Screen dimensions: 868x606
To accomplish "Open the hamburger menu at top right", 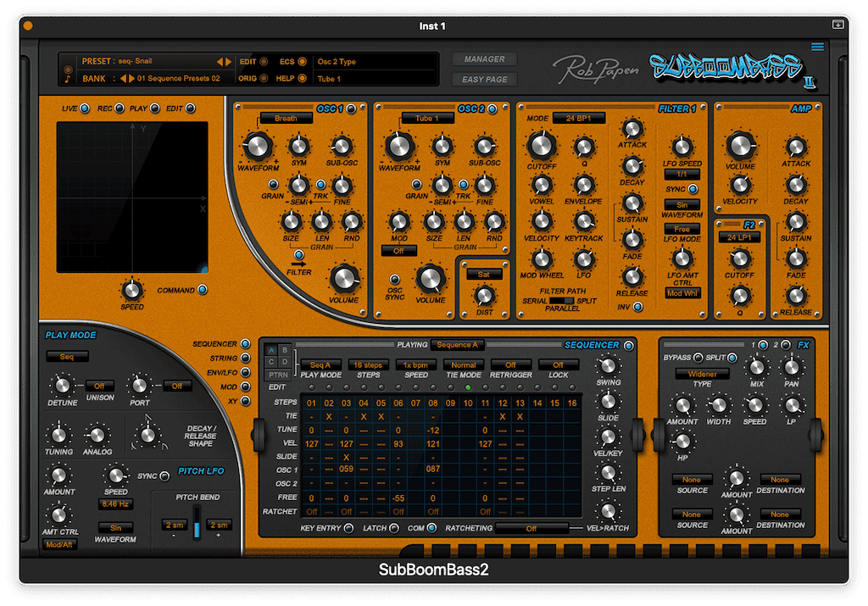I will [816, 47].
